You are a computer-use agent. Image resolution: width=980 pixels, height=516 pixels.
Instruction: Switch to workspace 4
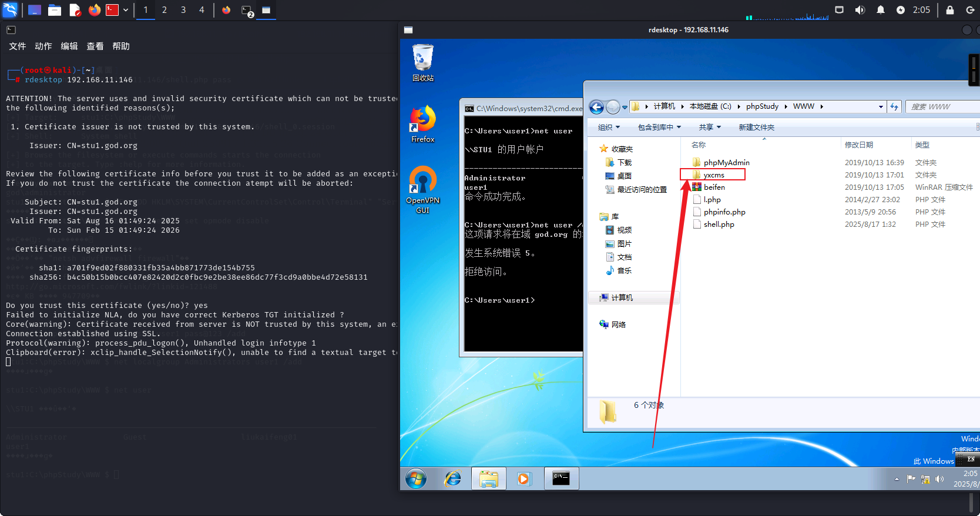coord(202,10)
